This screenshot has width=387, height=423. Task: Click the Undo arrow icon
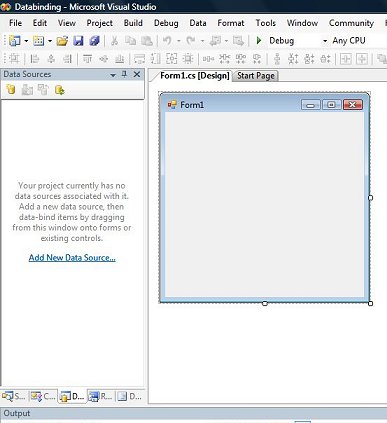tap(167, 41)
